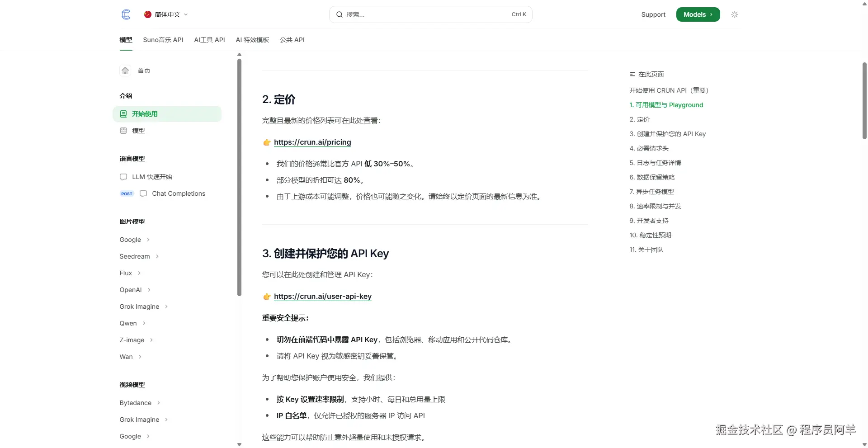Click the sidebar scroll-down arrow
The width and height of the screenshot is (868, 448).
(240, 445)
